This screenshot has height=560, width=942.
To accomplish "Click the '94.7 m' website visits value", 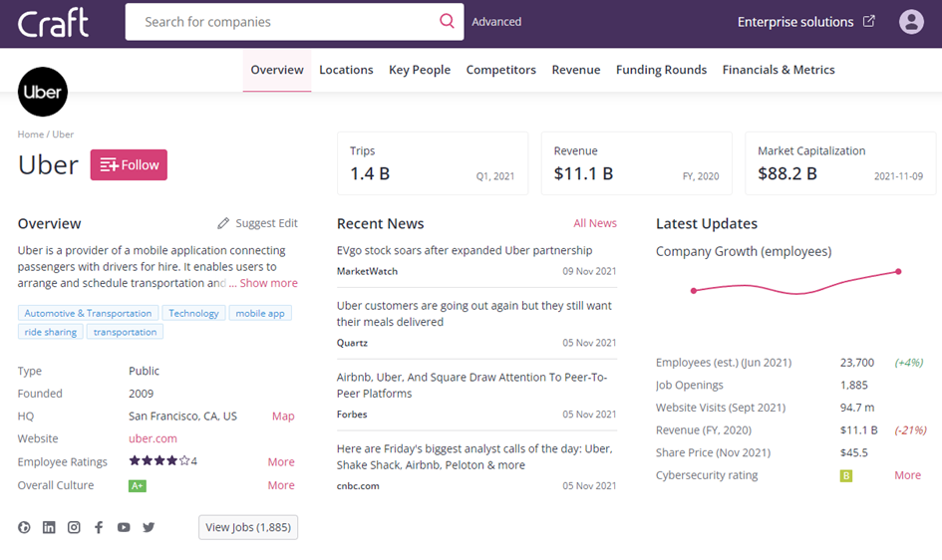I will [x=856, y=408].
